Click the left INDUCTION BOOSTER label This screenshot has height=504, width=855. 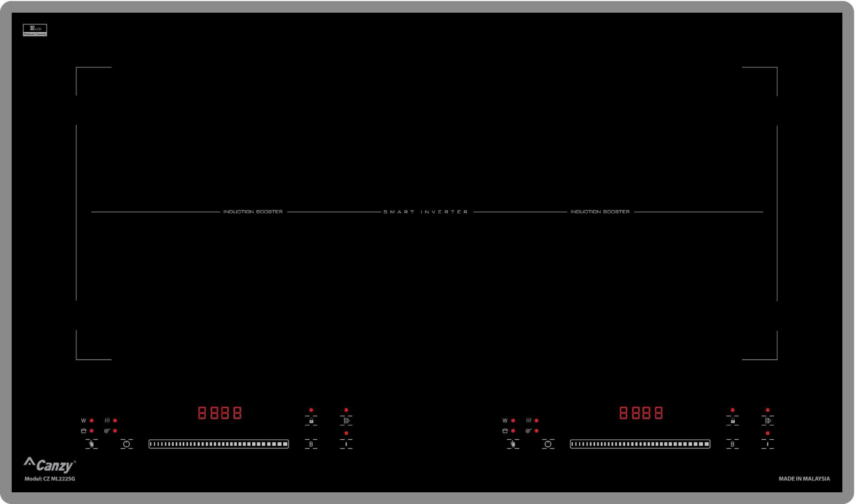(x=253, y=212)
